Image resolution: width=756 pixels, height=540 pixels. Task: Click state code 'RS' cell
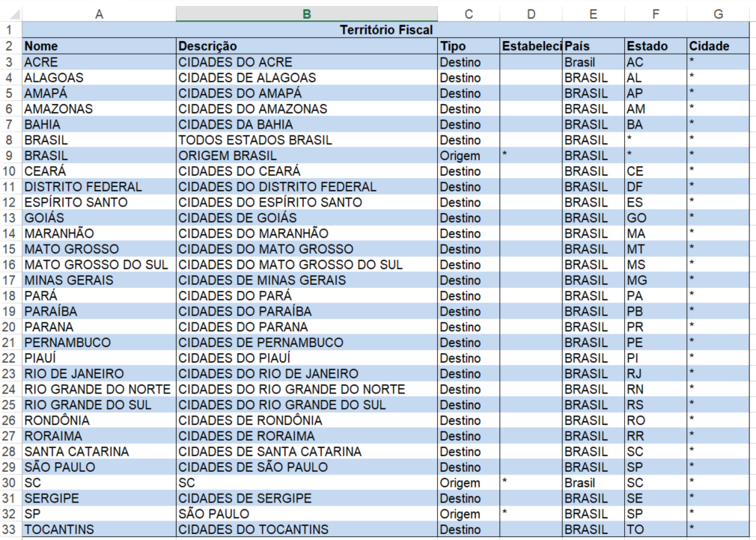655,405
